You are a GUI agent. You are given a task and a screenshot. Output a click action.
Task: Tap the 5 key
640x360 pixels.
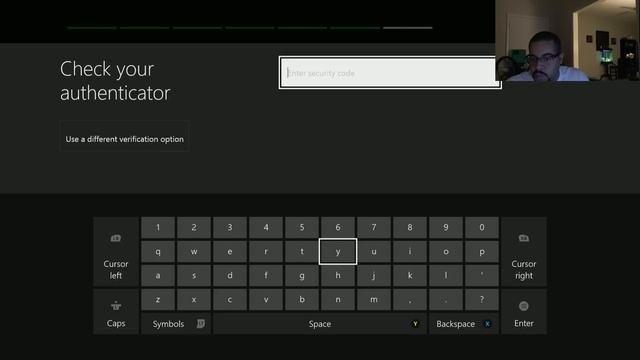coord(302,227)
